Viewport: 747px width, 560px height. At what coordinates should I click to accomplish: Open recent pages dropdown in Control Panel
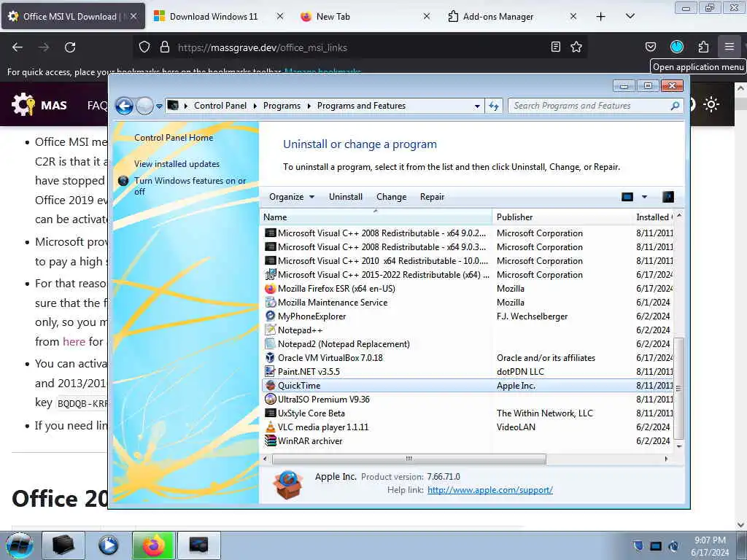tap(159, 106)
